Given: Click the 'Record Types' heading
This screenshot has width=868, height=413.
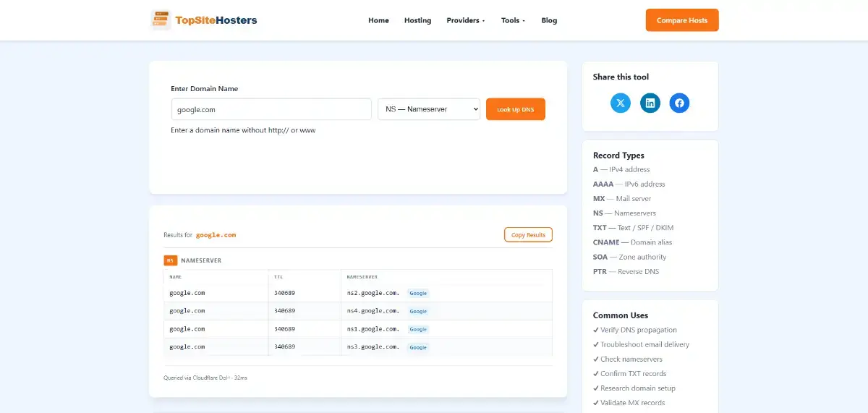Looking at the screenshot, I should coord(618,155).
